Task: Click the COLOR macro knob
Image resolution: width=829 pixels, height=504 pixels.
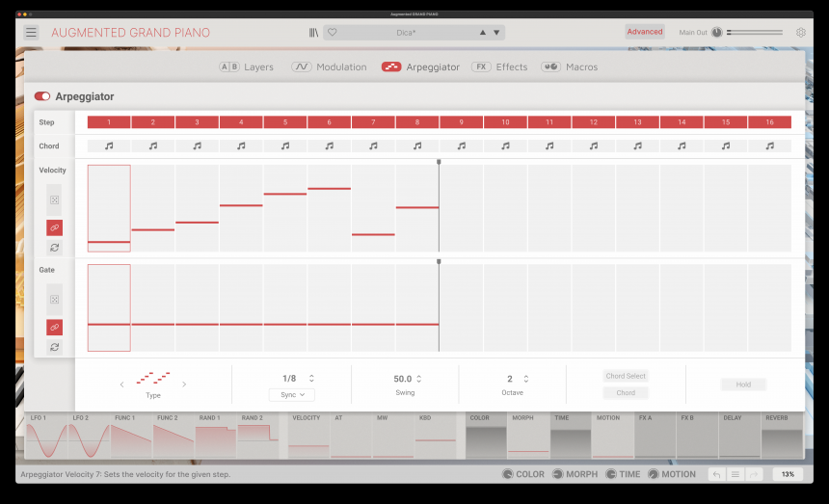Action: coord(508,474)
